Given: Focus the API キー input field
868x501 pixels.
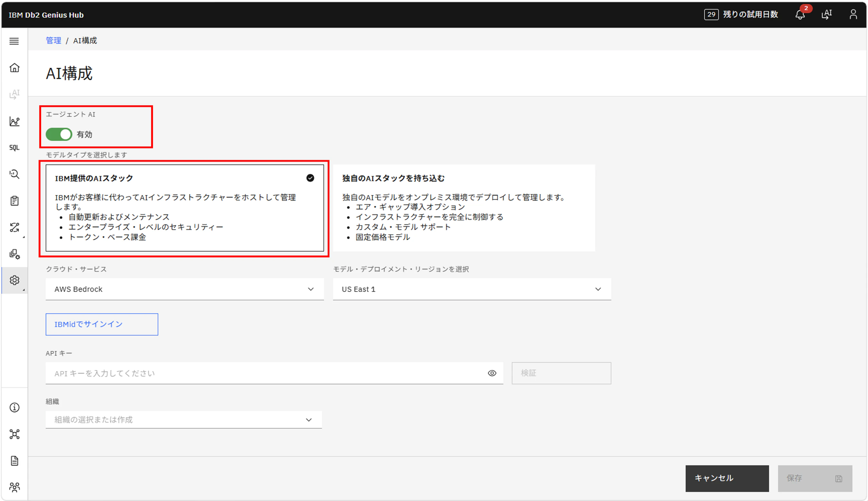Looking at the screenshot, I should pyautogui.click(x=274, y=373).
